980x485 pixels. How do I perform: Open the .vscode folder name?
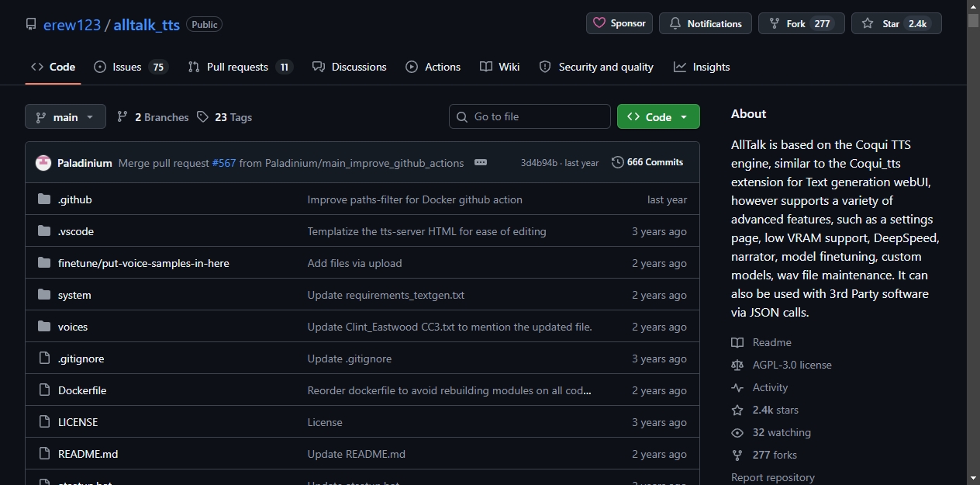pos(76,231)
